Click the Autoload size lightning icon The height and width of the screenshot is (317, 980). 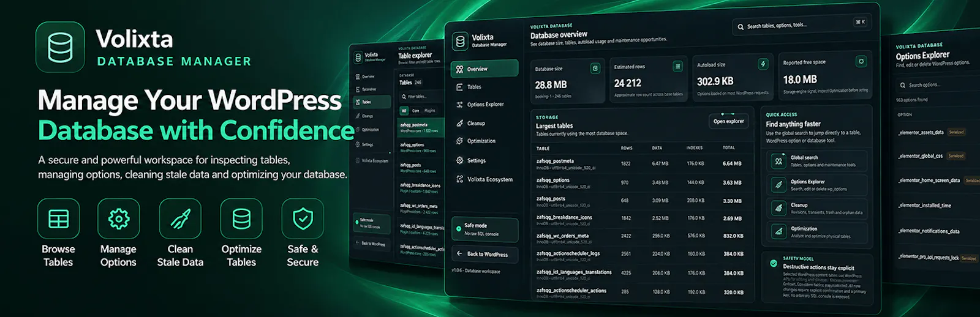[763, 64]
